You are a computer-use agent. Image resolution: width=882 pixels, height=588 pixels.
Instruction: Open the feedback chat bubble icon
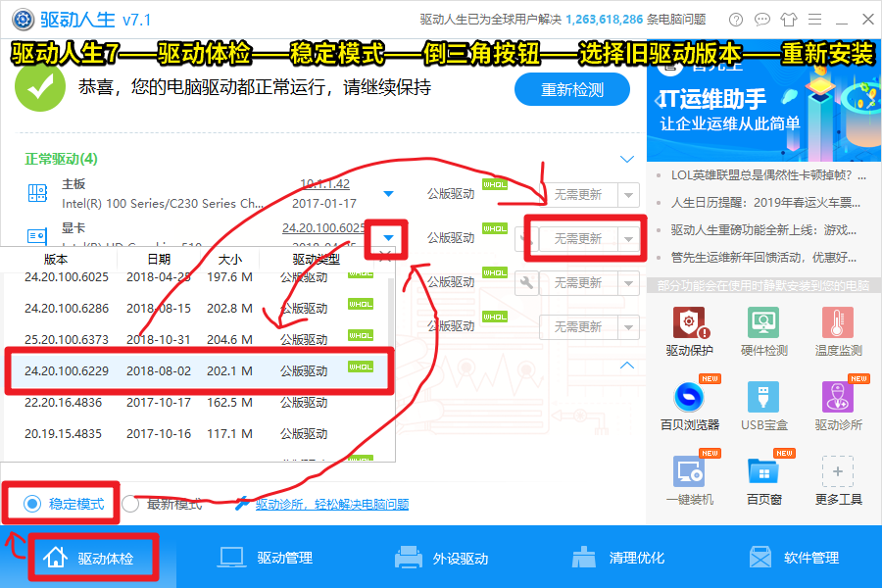pos(762,20)
